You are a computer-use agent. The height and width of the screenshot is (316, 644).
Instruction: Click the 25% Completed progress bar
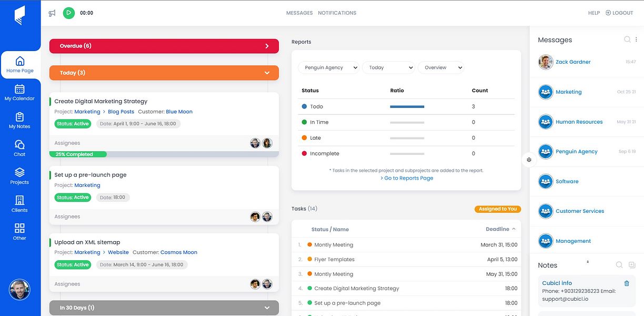pyautogui.click(x=164, y=154)
